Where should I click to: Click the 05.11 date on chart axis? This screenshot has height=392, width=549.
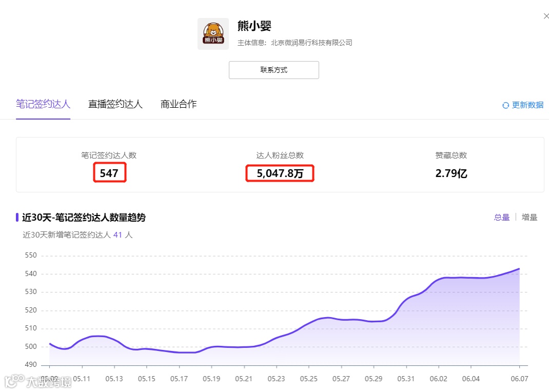click(82, 379)
